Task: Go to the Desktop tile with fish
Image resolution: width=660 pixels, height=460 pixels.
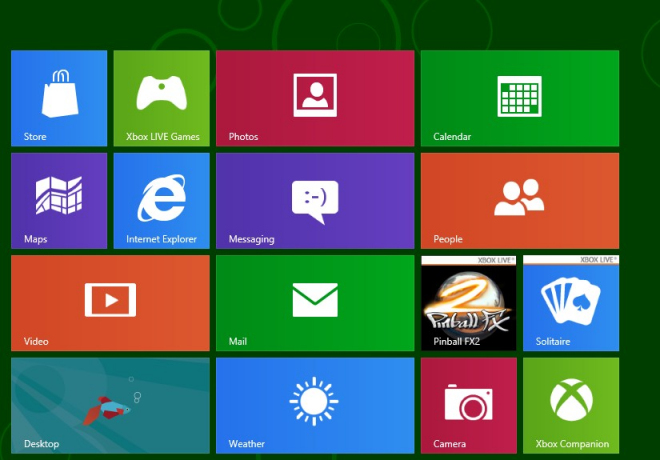Action: 110,406
